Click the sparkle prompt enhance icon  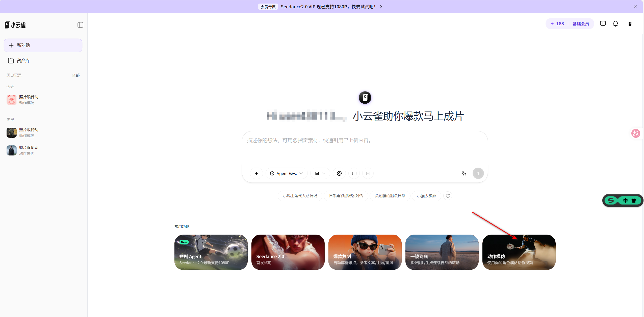[463, 173]
